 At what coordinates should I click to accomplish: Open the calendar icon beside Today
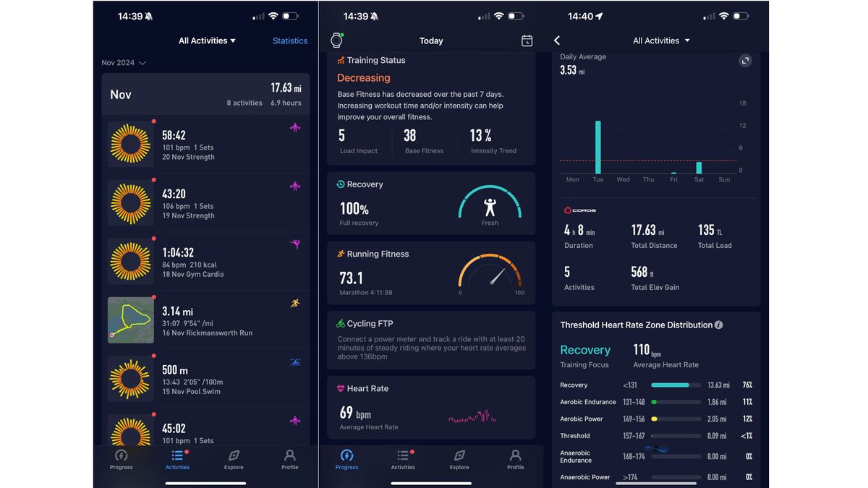point(527,40)
